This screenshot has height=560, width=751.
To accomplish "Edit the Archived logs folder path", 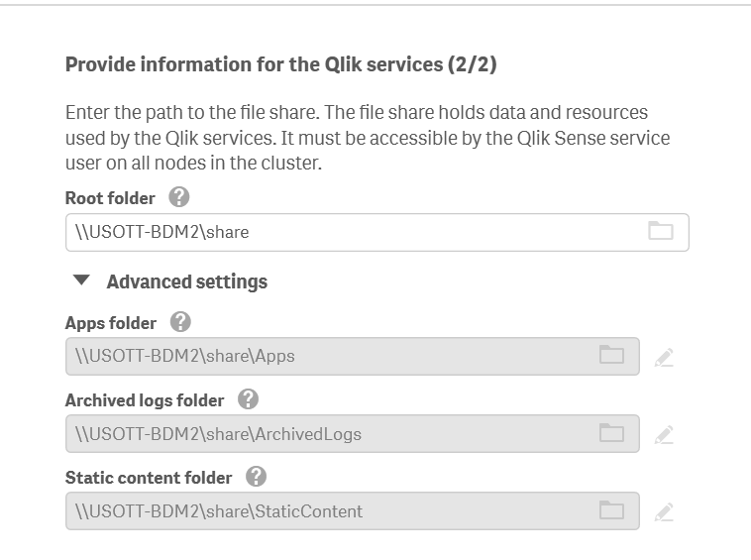I will (x=664, y=434).
